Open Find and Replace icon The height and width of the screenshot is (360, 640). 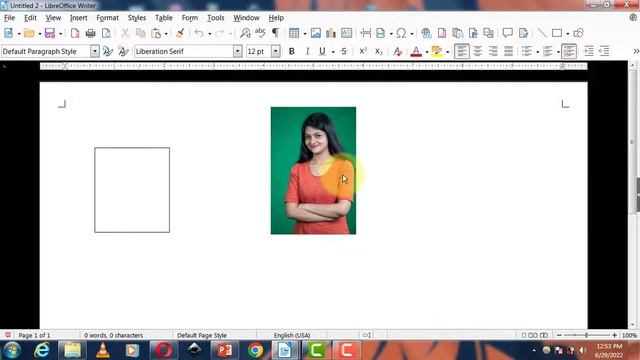point(245,33)
